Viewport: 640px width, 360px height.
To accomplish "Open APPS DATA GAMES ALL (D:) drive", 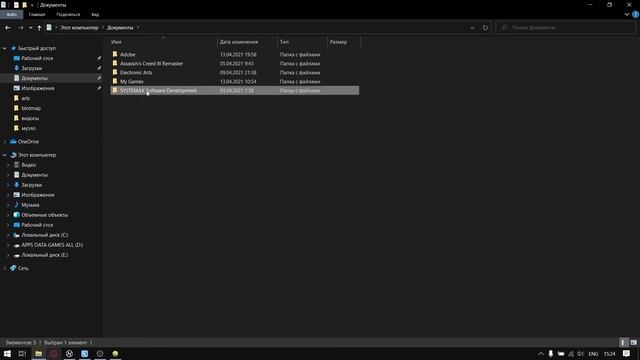I will 52,245.
